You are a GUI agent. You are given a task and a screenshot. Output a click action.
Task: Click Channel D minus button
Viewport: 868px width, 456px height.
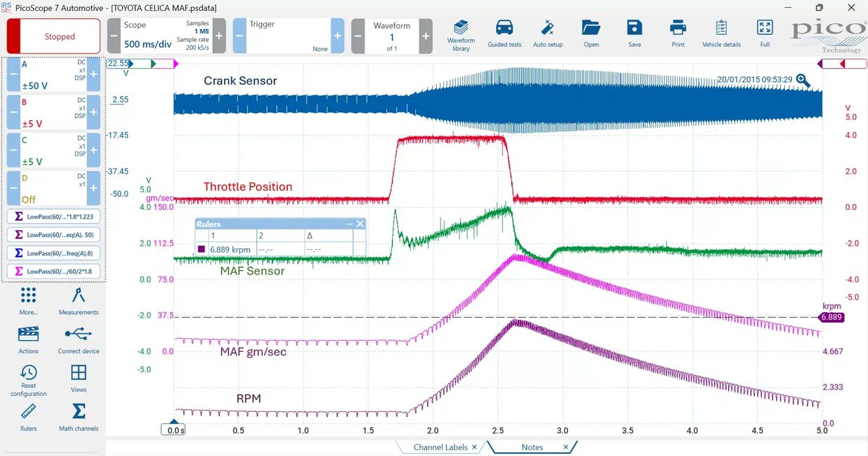(x=14, y=188)
